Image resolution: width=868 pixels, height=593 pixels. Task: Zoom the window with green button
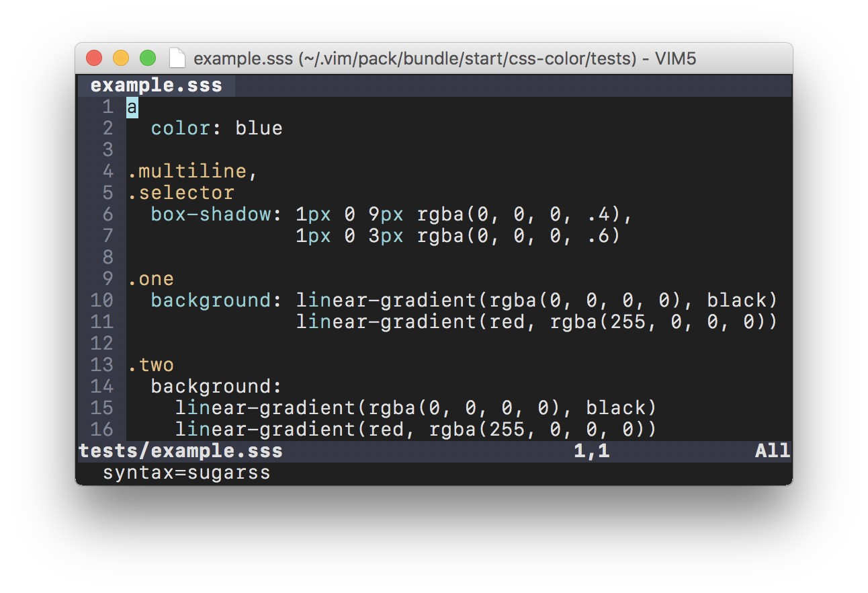[148, 58]
